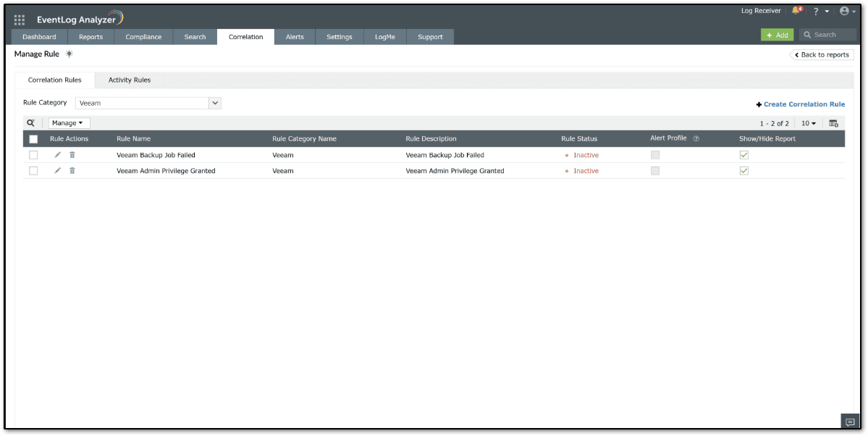Delete the Veeam Backup Job Failed rule

(x=72, y=155)
